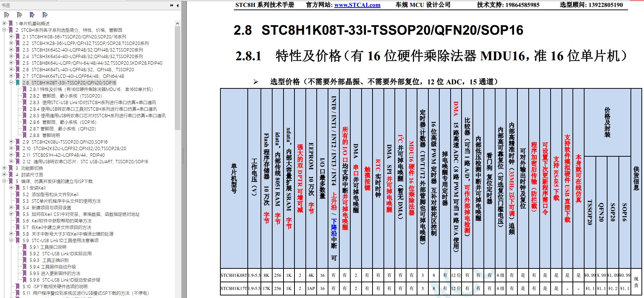Open bookmark '2.8.7 管脚图, 最小系统 (QFN20)'
This screenshot has height=298, width=644.
[63, 129]
